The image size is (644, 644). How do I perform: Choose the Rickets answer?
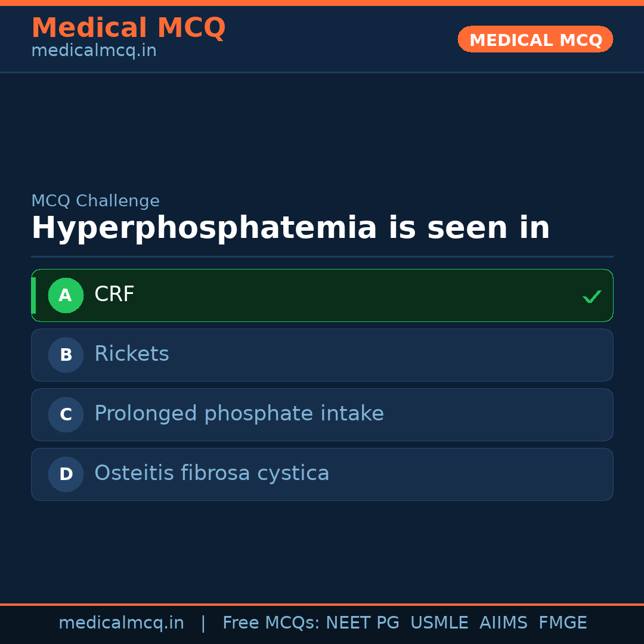tap(132, 354)
